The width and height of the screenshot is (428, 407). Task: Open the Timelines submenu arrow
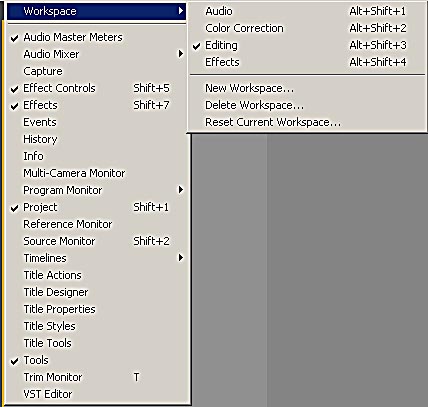pos(180,258)
